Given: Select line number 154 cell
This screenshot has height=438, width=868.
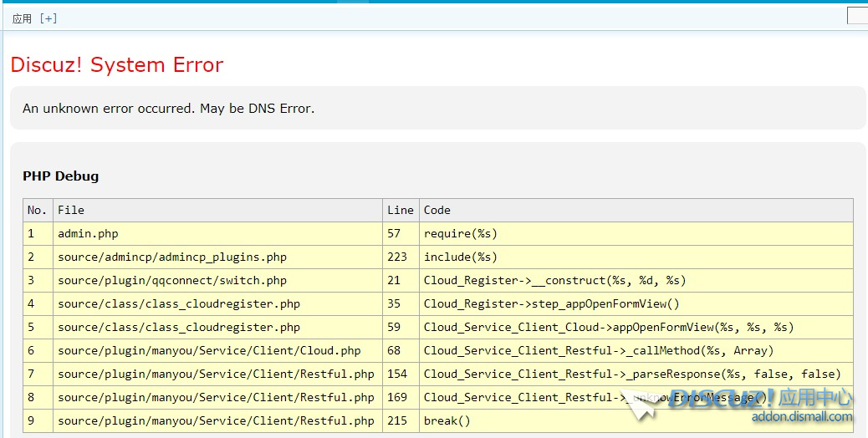Looking at the screenshot, I should coord(401,374).
